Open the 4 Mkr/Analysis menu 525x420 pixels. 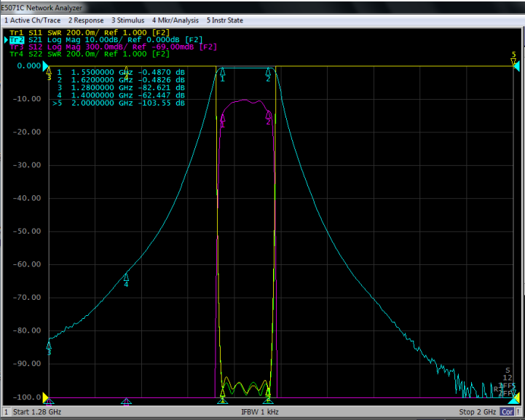click(175, 20)
